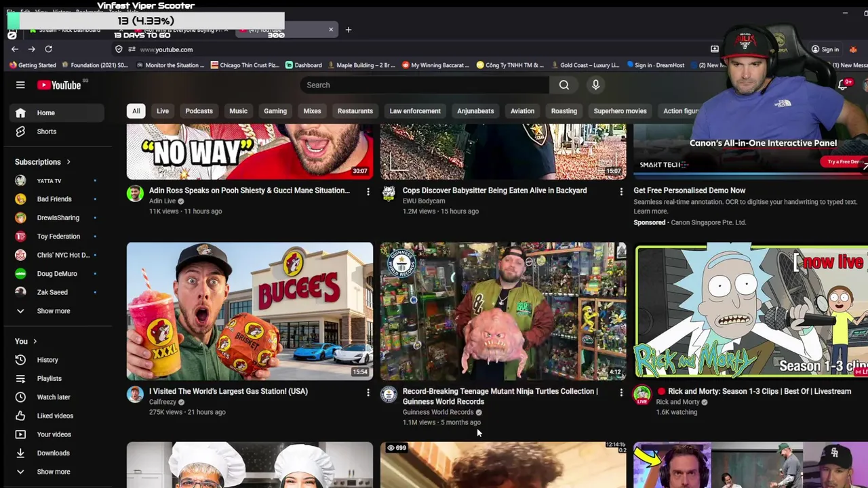The image size is (868, 488).
Task: Go back with the browser back arrow
Action: pyautogui.click(x=15, y=49)
